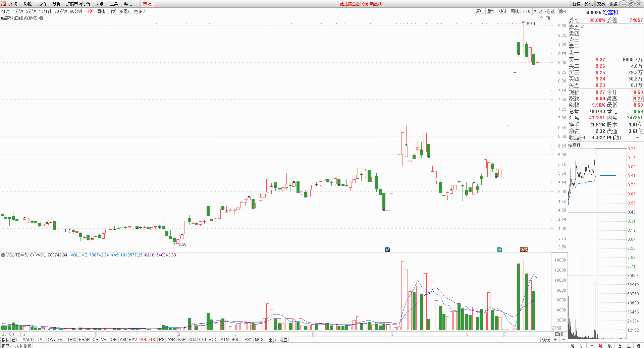Switch to 分时 period view
This screenshot has width=644, height=348.
point(6,11)
